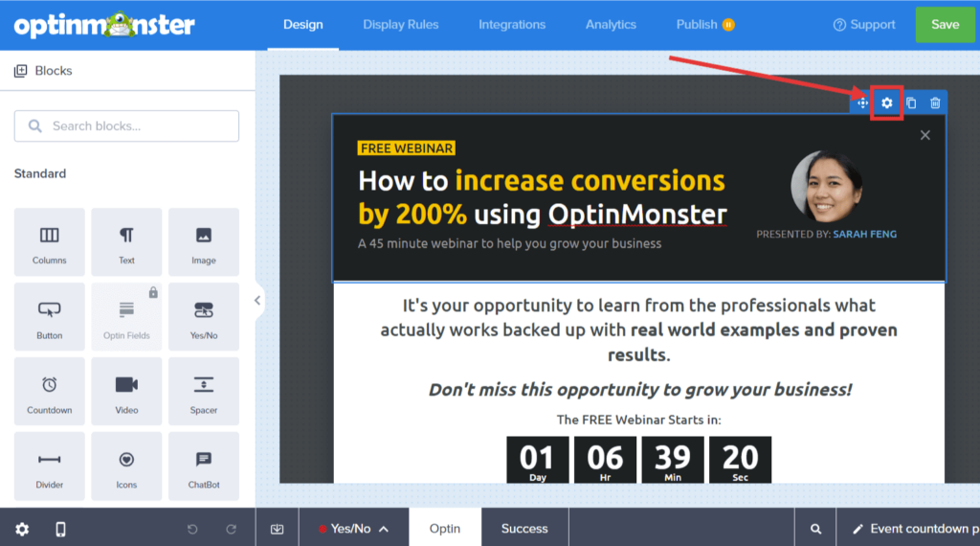Add a Columns block
The width and height of the screenshot is (980, 546).
tap(50, 242)
